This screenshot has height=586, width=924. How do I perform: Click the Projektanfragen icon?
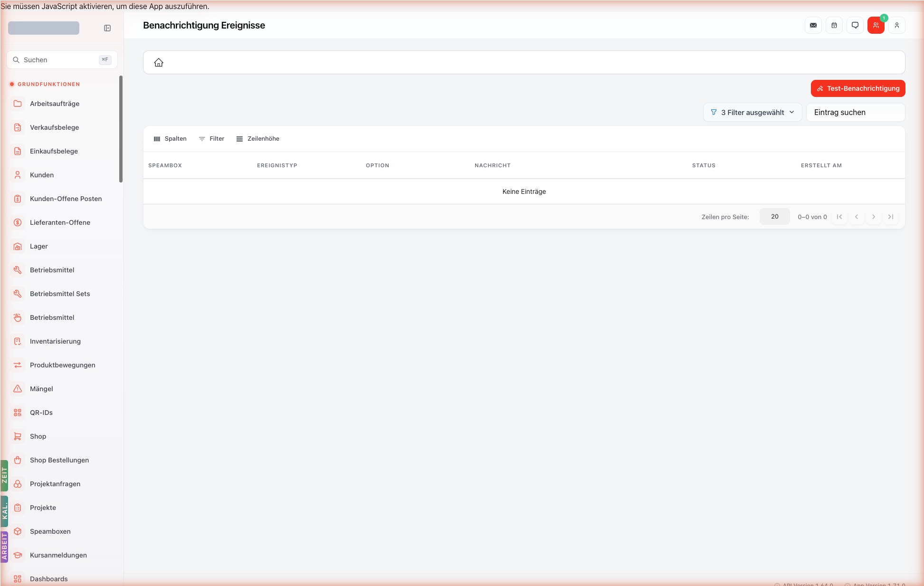18,484
